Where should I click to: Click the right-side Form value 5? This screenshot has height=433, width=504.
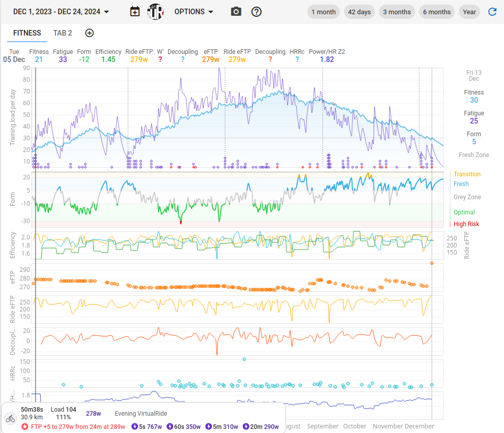click(474, 142)
